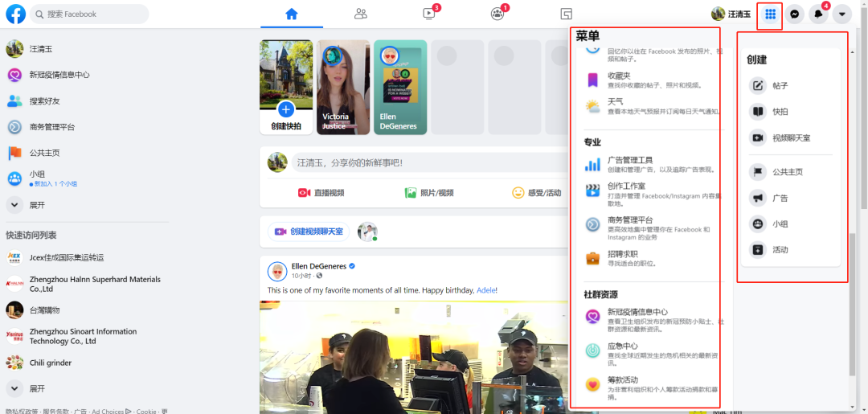Create a 公共主页 page
868x414 pixels.
(x=791, y=171)
